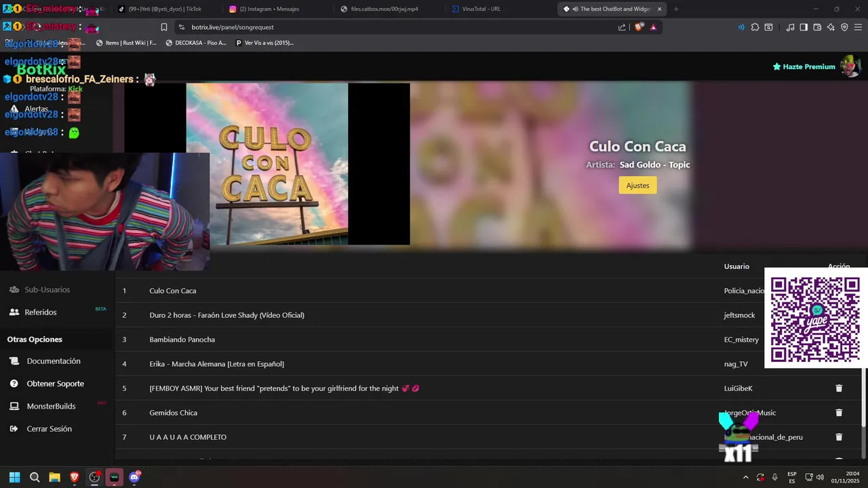Close the BotRix ChatBot tab

click(659, 9)
